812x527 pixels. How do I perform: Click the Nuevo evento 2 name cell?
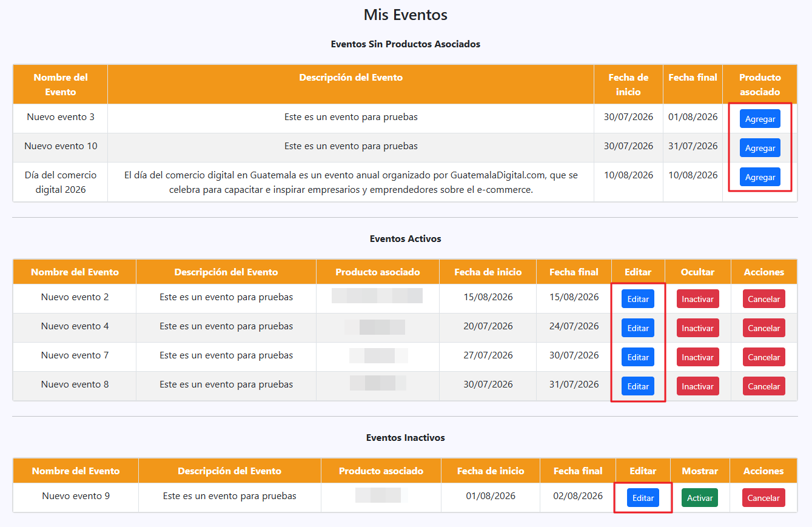point(75,298)
